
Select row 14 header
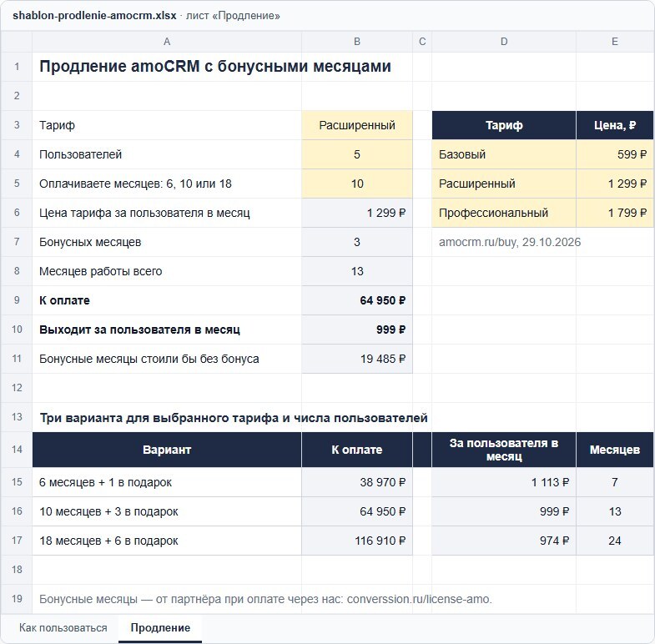coord(17,450)
